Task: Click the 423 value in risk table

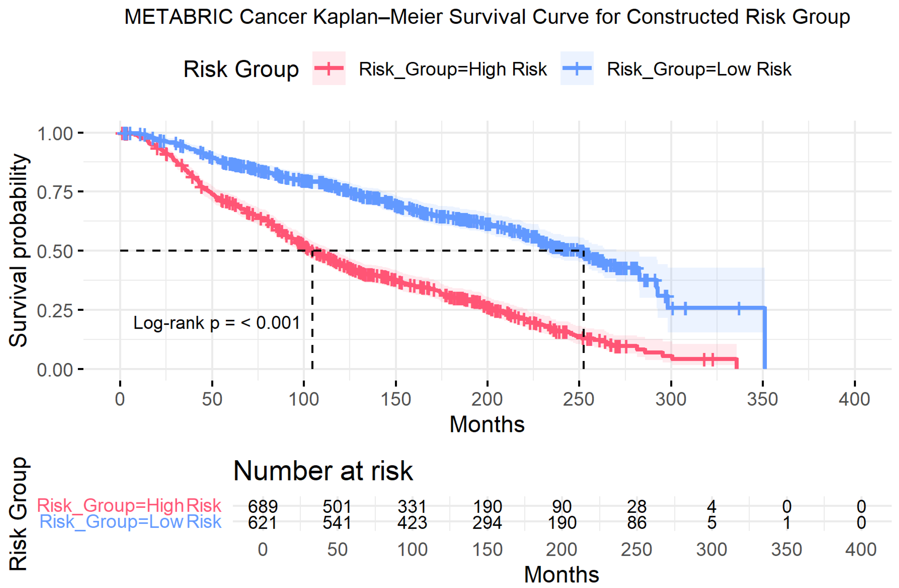Action: pos(412,523)
